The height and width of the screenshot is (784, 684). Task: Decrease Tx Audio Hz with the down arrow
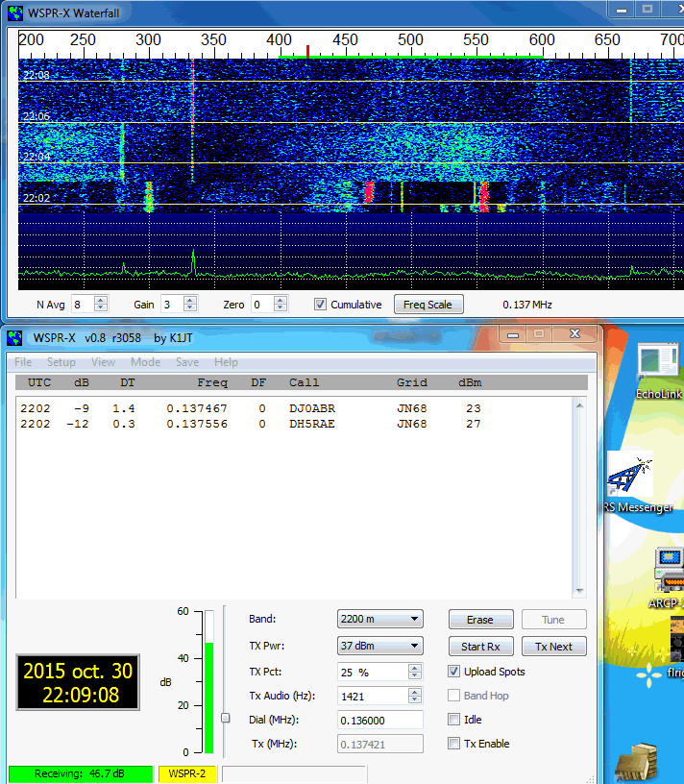click(x=415, y=699)
